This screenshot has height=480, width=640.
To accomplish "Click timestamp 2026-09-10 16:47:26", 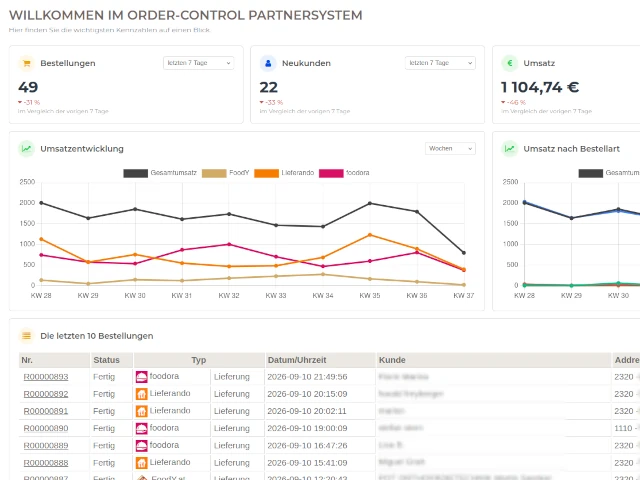I will (307, 445).
